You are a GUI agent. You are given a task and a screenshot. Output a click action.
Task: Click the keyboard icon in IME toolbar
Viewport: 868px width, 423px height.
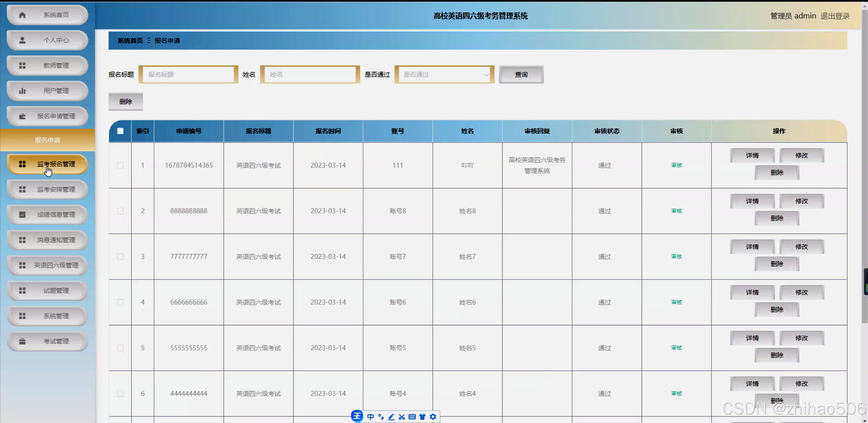pyautogui.click(x=412, y=417)
